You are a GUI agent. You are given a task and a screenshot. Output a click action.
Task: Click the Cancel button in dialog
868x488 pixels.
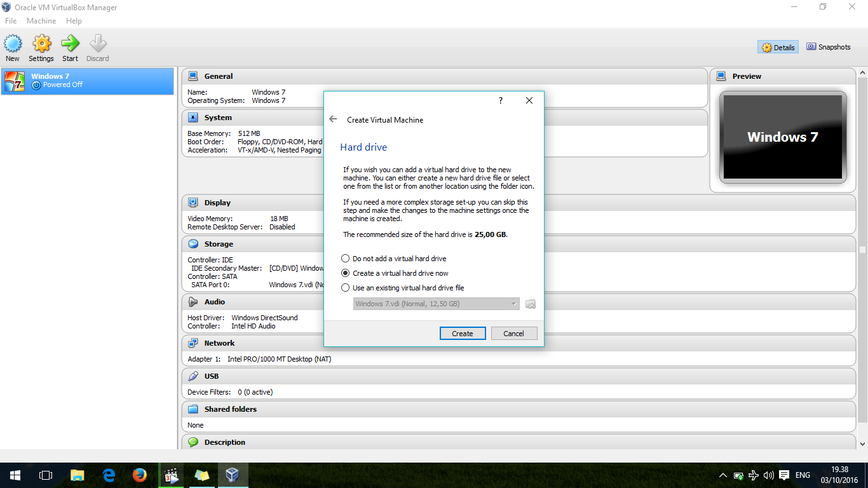point(513,334)
